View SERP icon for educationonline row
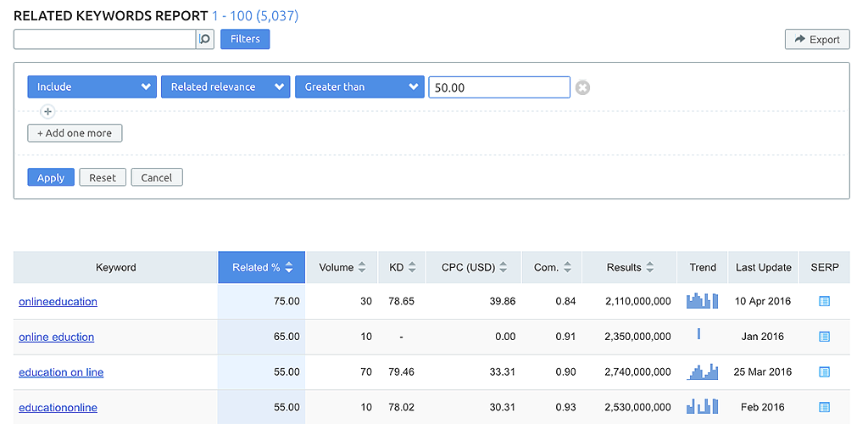The image size is (868, 424). point(824,408)
